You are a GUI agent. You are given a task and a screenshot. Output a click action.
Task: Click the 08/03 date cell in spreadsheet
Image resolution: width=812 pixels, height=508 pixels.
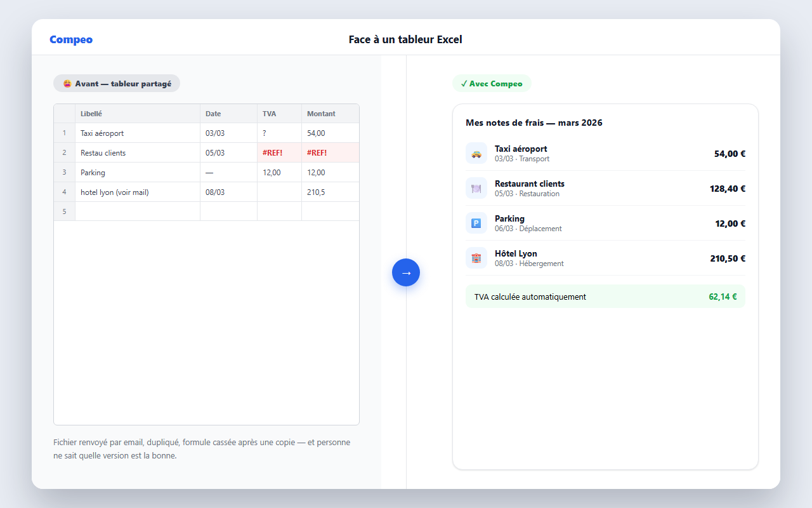[x=229, y=192]
